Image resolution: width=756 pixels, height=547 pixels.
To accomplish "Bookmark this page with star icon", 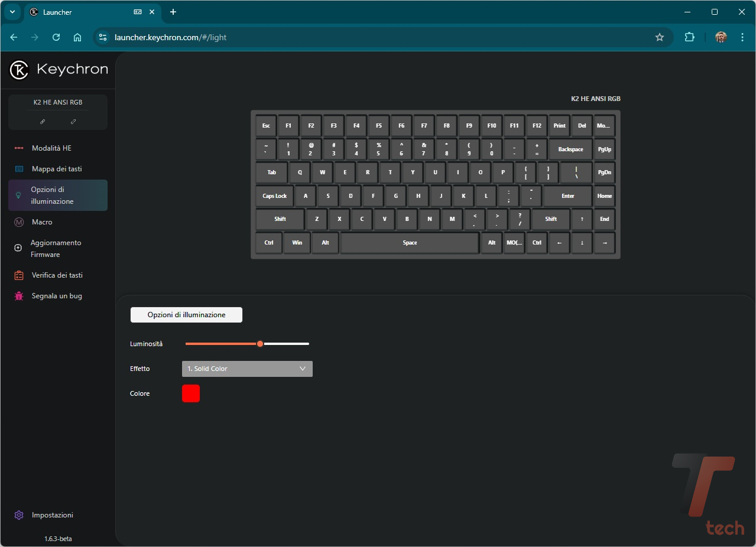I will point(660,37).
